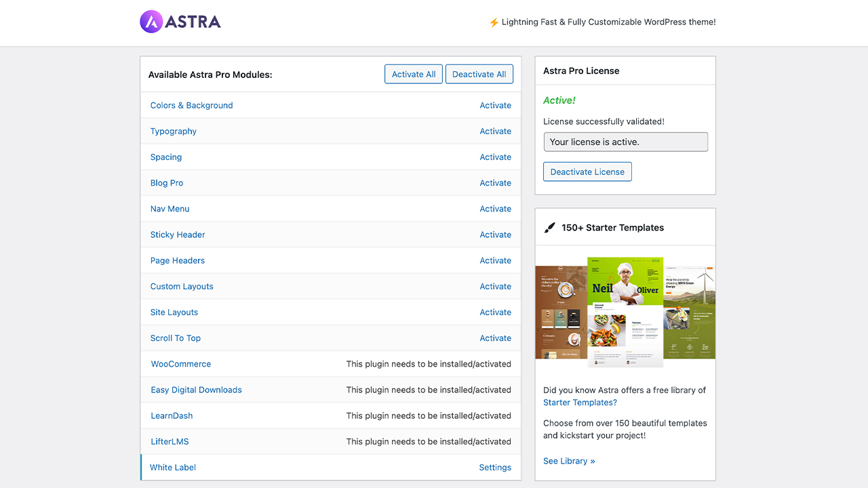Click the paintbrush icon beside Starter Templates
This screenshot has height=488, width=868.
click(550, 228)
